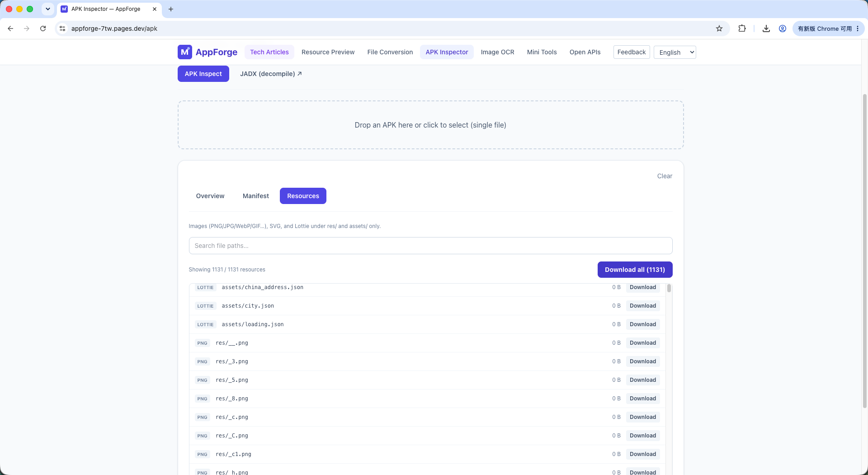Switch to the Overview tab
The height and width of the screenshot is (475, 868).
210,196
